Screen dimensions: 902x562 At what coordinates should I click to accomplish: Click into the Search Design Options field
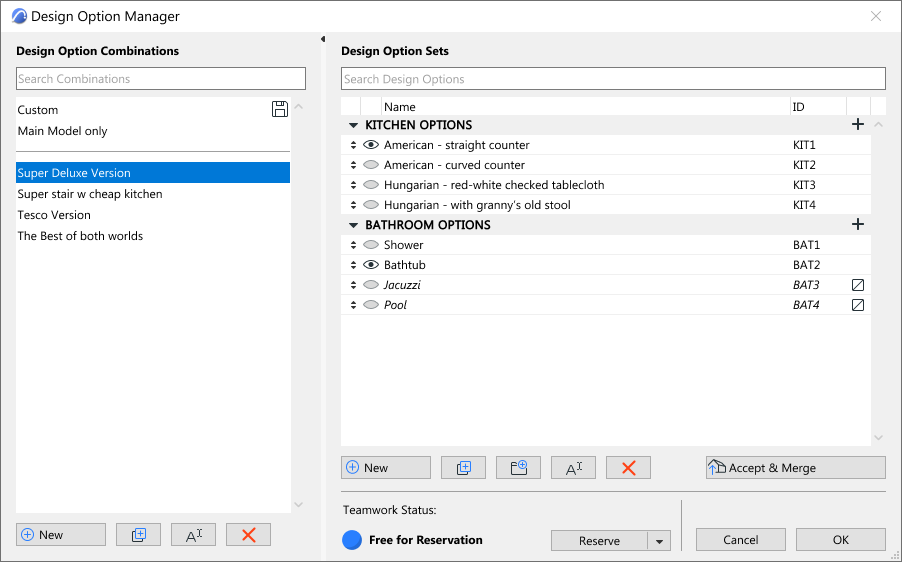[612, 79]
